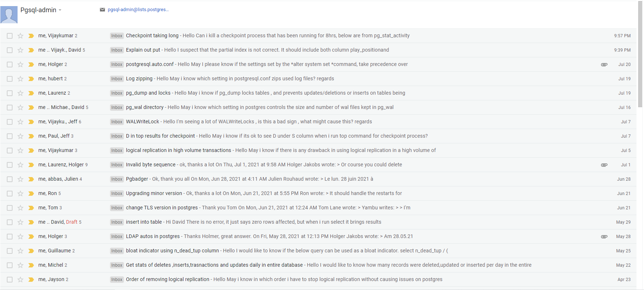Select the Explain out put email checkbox
644x290 pixels.
click(10, 50)
